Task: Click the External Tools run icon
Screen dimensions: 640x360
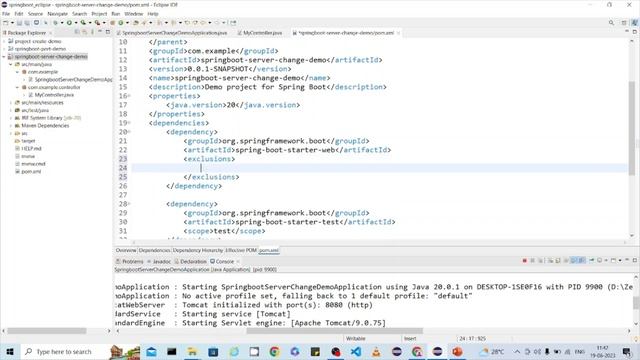Action: [x=97, y=23]
